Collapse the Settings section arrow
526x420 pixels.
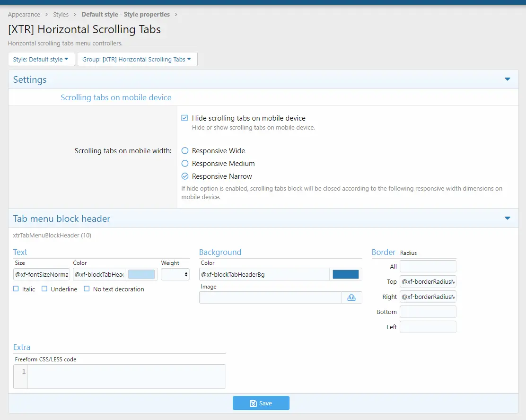(x=508, y=79)
